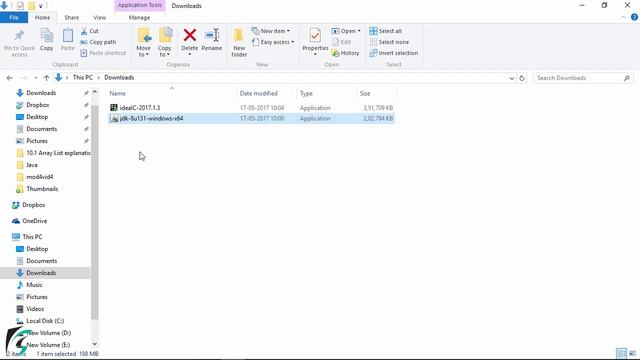Go up one folder level

point(46,78)
